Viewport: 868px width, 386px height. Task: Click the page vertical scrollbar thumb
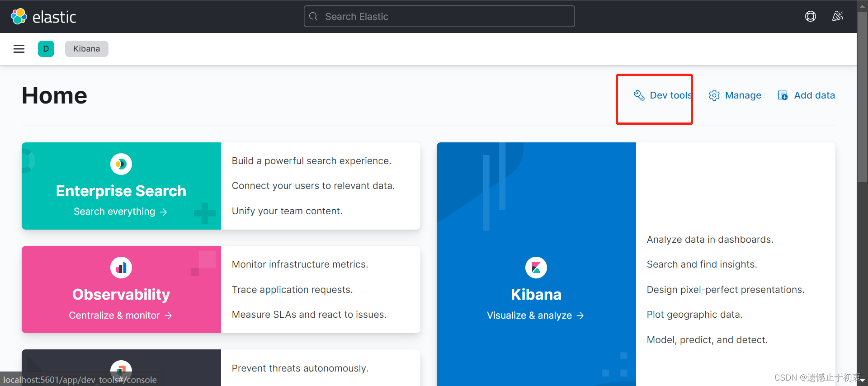(863, 96)
